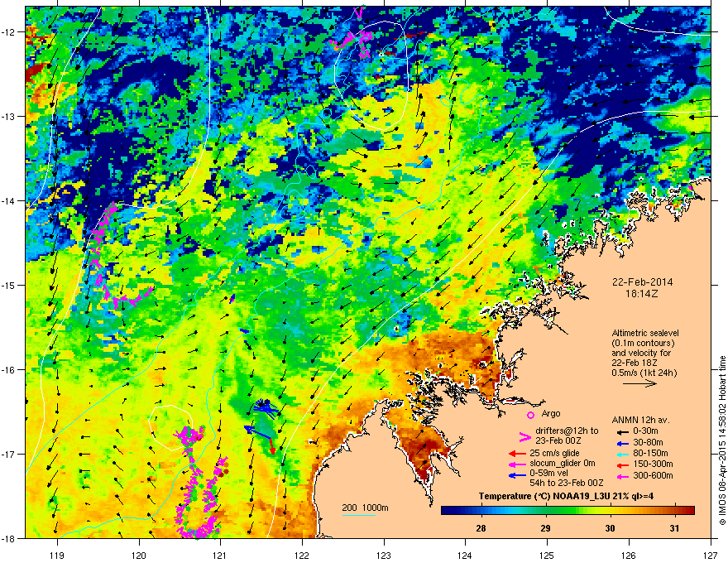Click the '(0.1m contours)' text
The height and width of the screenshot is (563, 728).
[x=643, y=344]
